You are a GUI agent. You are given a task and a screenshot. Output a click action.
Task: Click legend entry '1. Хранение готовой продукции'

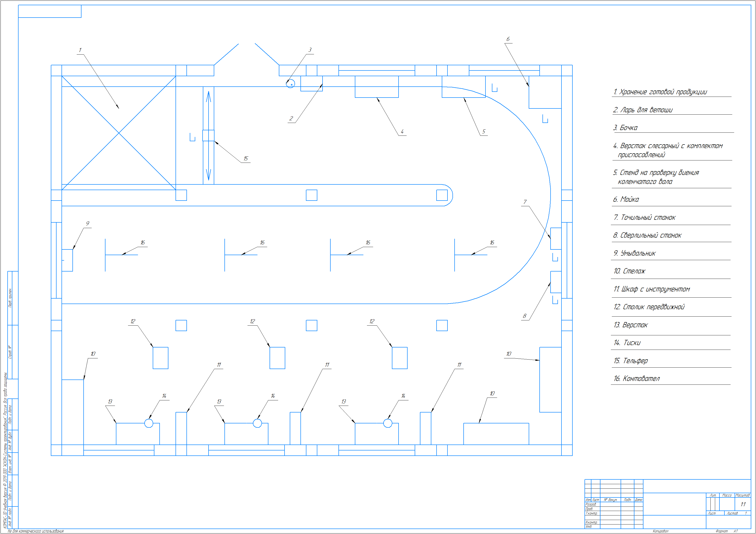point(660,92)
